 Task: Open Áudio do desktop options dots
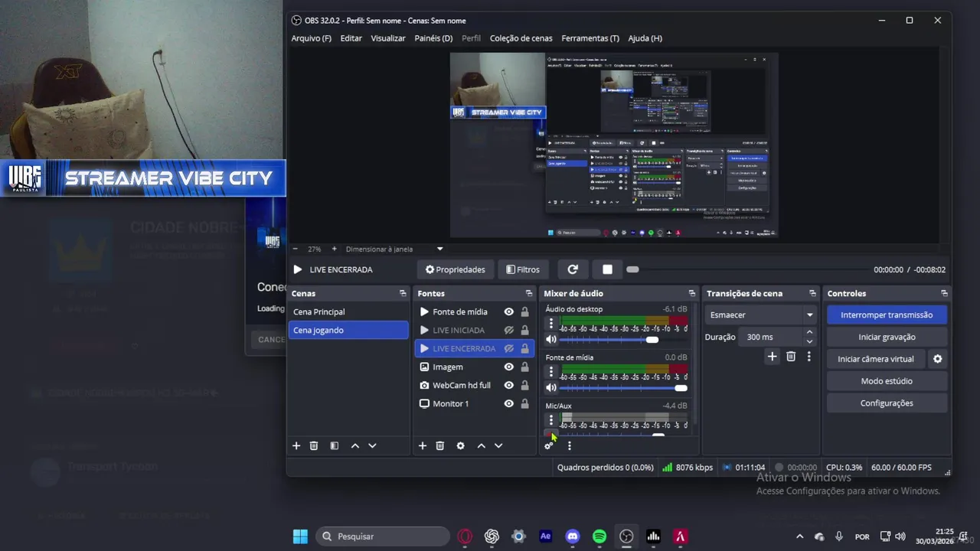coord(551,324)
